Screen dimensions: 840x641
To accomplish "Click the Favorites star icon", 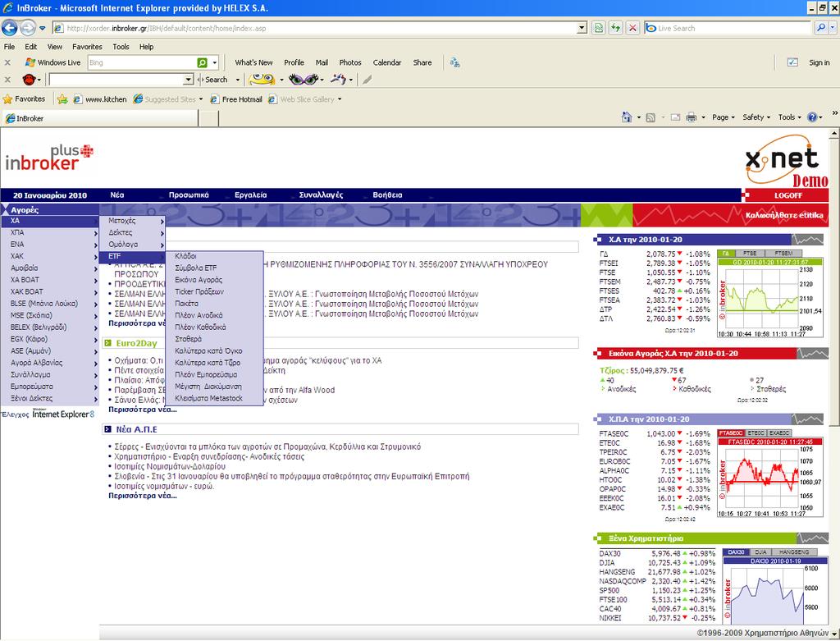I will point(7,99).
